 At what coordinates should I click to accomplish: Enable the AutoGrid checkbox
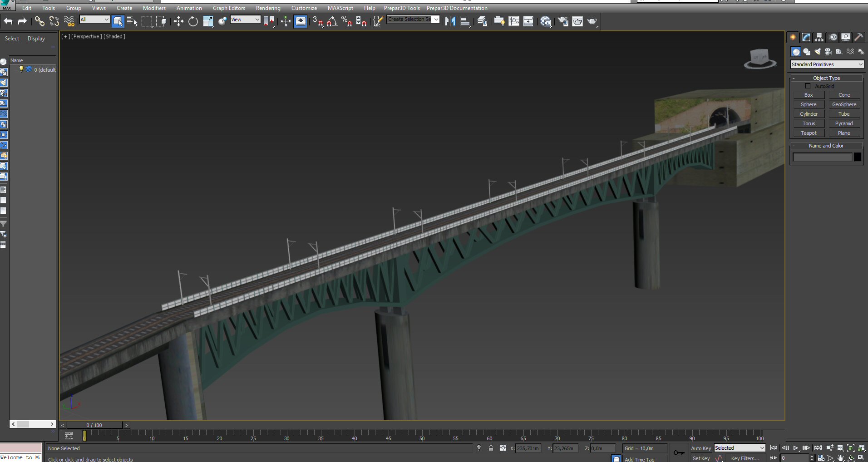coord(808,86)
